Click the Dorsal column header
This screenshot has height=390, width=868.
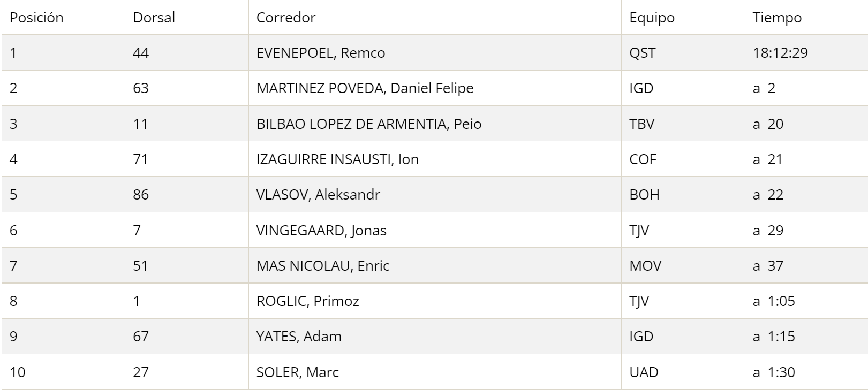click(154, 18)
